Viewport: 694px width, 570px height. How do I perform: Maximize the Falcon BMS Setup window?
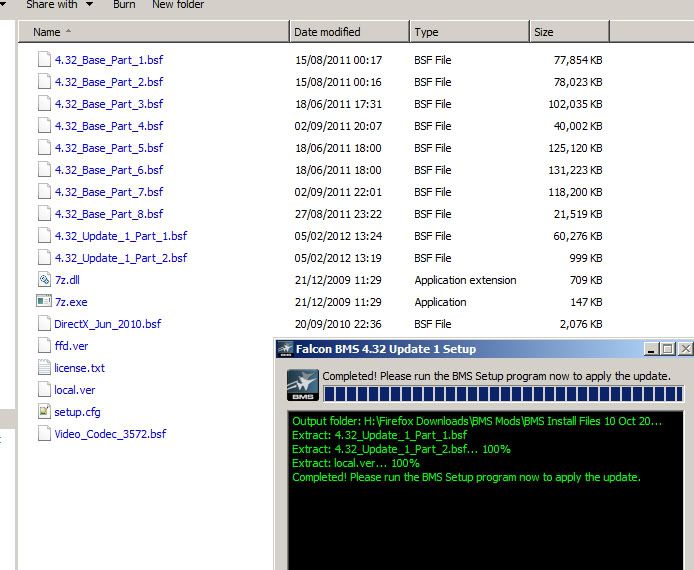[x=667, y=349]
